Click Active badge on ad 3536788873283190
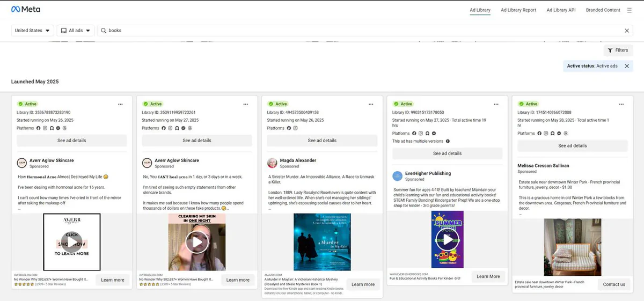The width and height of the screenshot is (644, 301). click(27, 104)
